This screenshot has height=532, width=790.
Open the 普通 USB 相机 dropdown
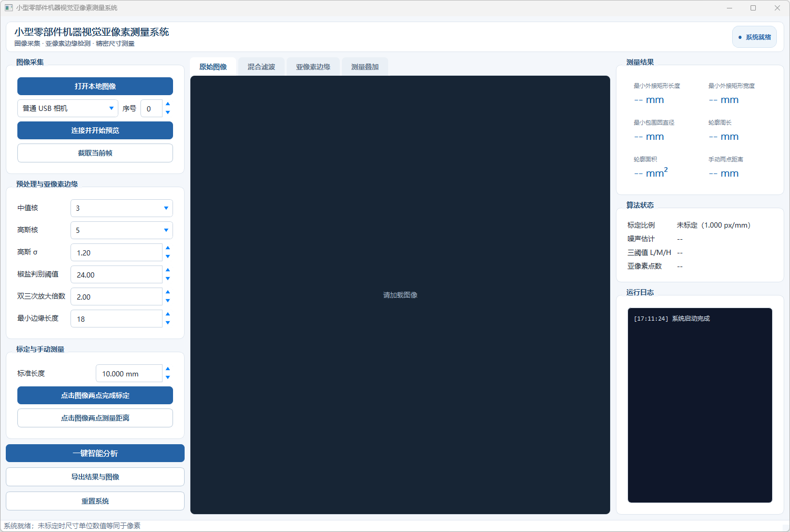click(x=68, y=108)
